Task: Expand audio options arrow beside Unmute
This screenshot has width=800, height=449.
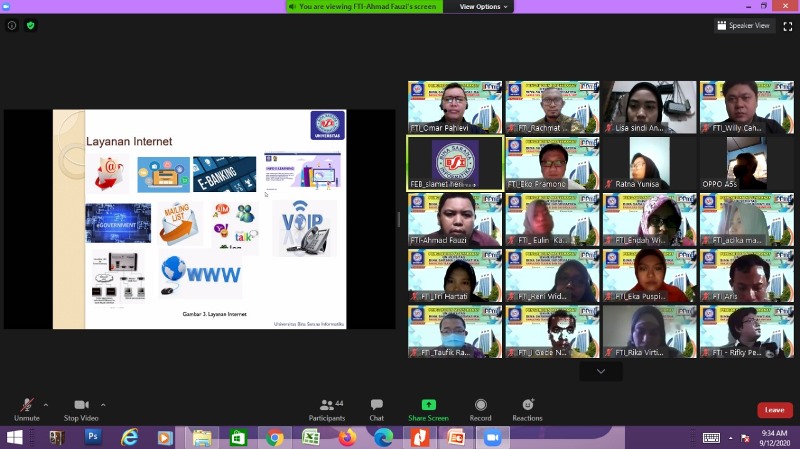Action: coord(46,405)
